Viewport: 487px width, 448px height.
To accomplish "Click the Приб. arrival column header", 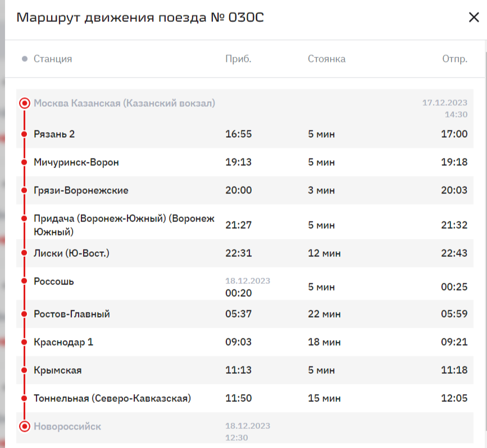I will pyautogui.click(x=238, y=59).
